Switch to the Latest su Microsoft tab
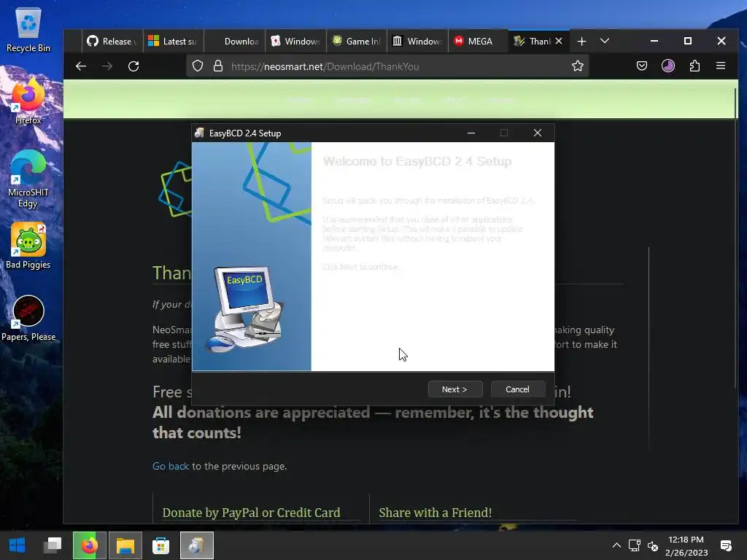This screenshot has height=560, width=747. (173, 42)
